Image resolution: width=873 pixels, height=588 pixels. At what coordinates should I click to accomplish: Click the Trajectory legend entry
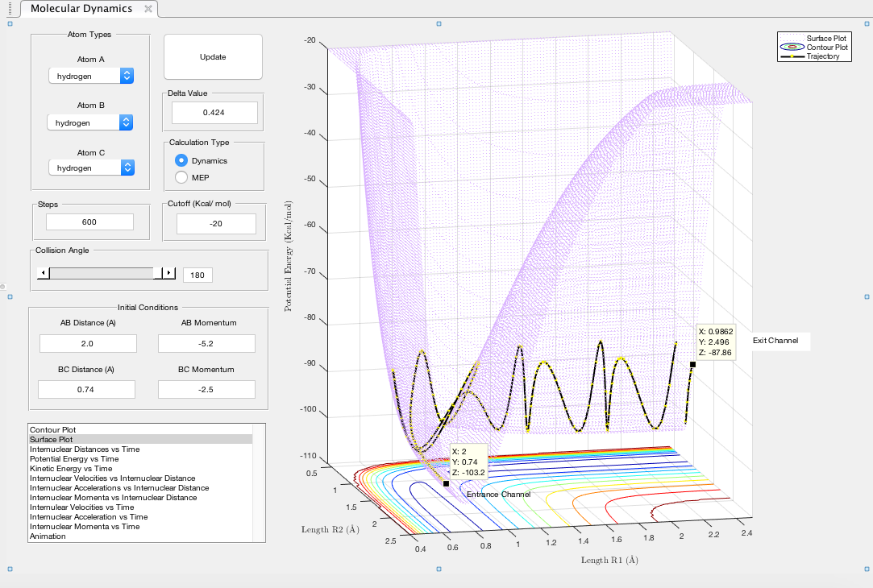[x=822, y=56]
